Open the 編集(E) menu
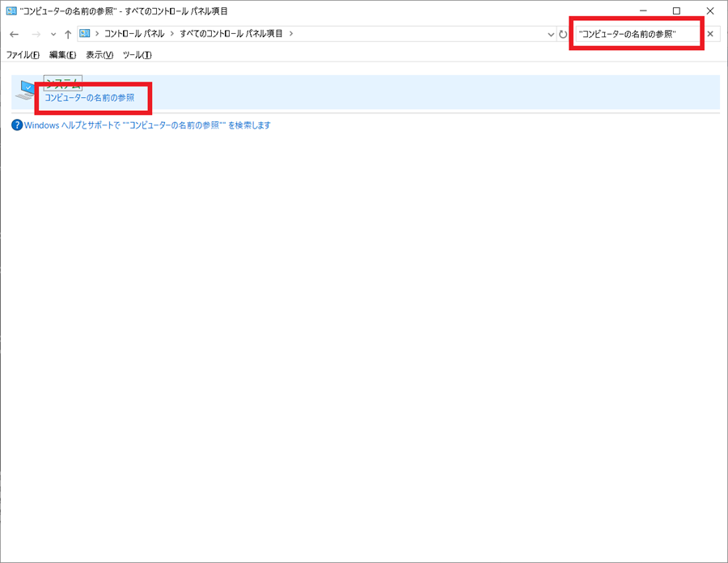728x563 pixels. coord(62,55)
